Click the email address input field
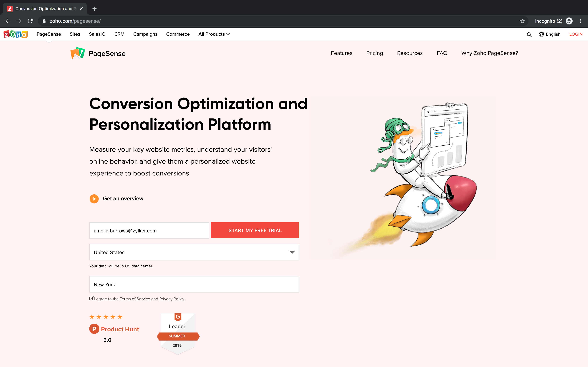Screen dimensions: 588x367 [149, 231]
